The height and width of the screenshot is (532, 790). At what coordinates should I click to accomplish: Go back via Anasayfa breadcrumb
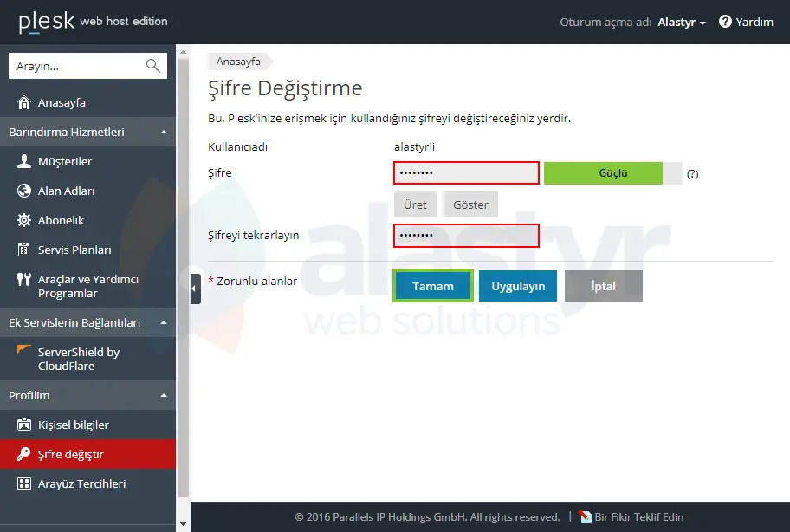point(239,61)
